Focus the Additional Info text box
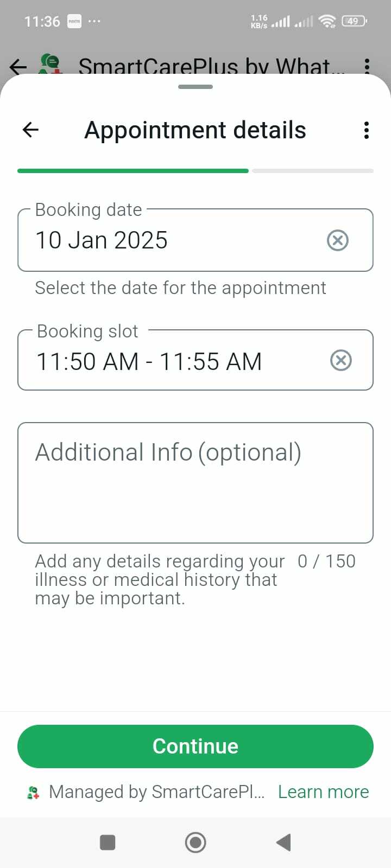Screen dimensions: 391x868 pyautogui.click(x=195, y=483)
